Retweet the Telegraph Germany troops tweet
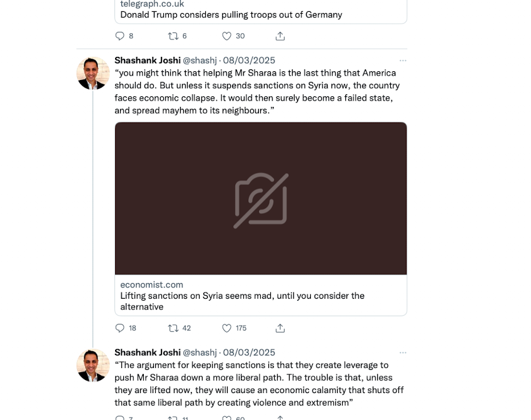Image resolution: width=531 pixels, height=420 pixels. pos(173,36)
